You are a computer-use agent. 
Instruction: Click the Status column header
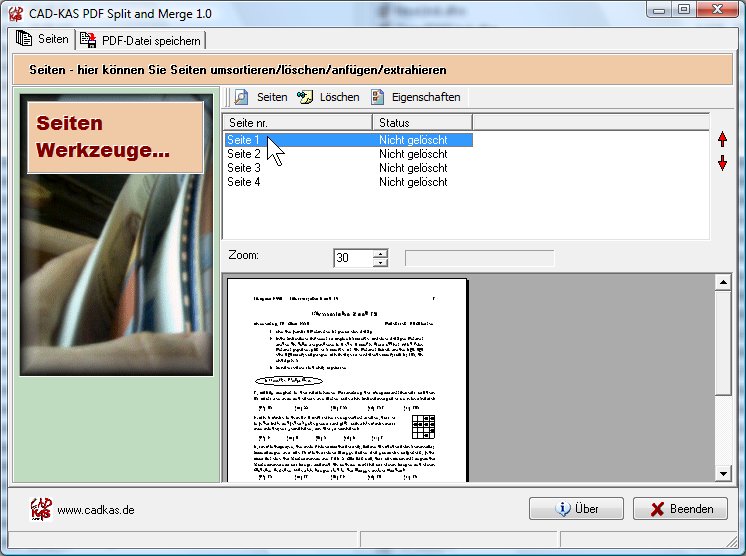click(420, 122)
